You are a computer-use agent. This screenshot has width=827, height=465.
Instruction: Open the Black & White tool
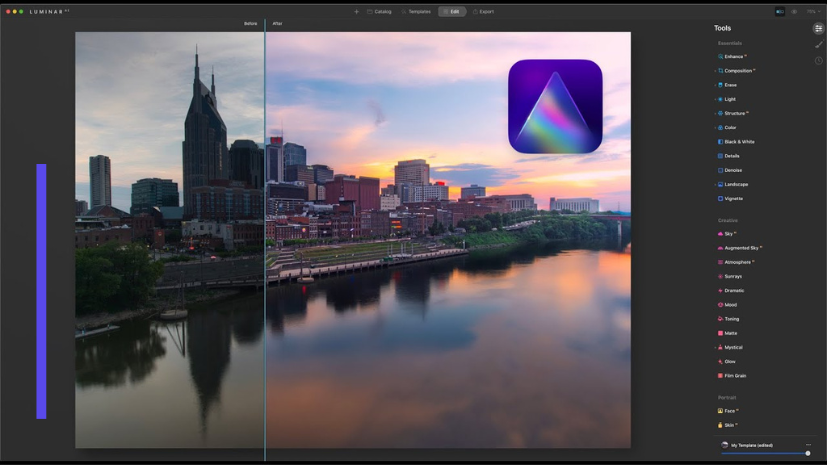[739, 142]
